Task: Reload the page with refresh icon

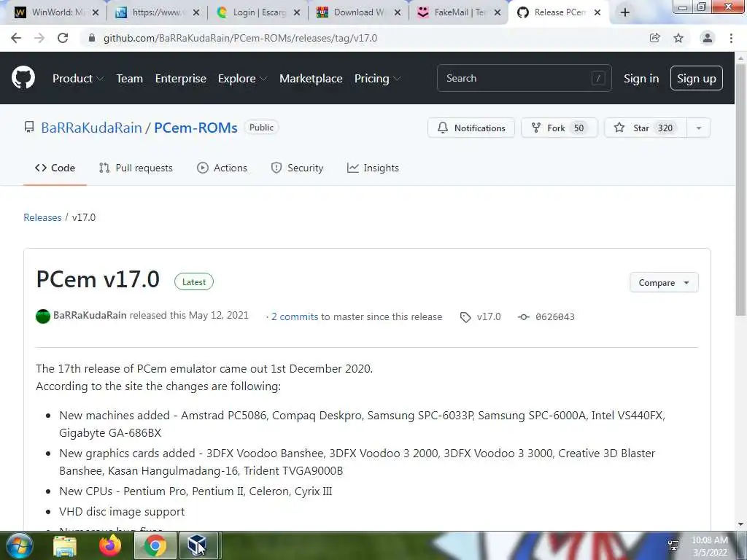Action: pos(63,38)
